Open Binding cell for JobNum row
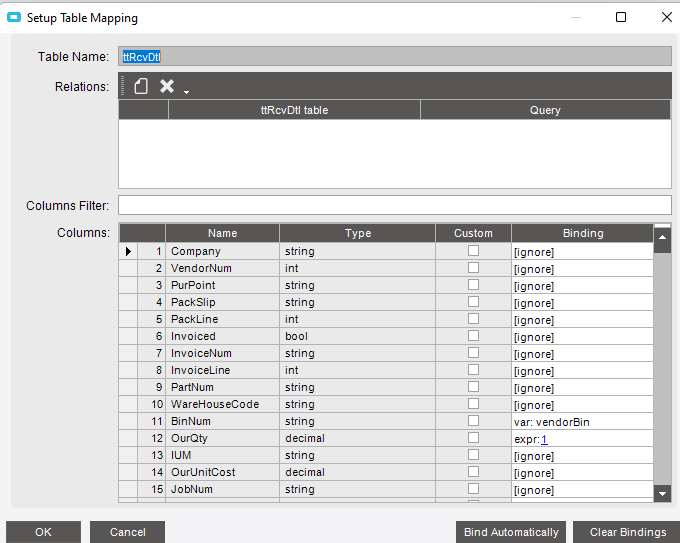The width and height of the screenshot is (680, 543). (582, 490)
